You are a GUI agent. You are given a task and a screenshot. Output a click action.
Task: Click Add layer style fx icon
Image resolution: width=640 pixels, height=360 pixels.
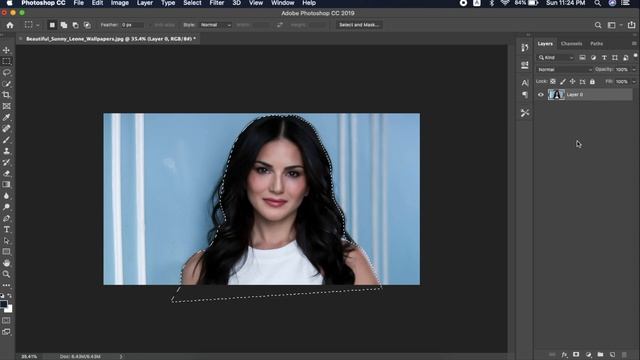point(564,355)
